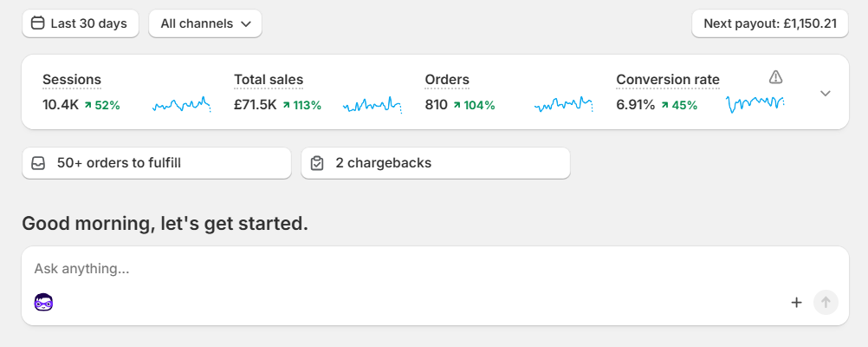Viewport: 868px width, 347px height.
Task: Click the plus icon to add attachment
Action: (x=796, y=303)
